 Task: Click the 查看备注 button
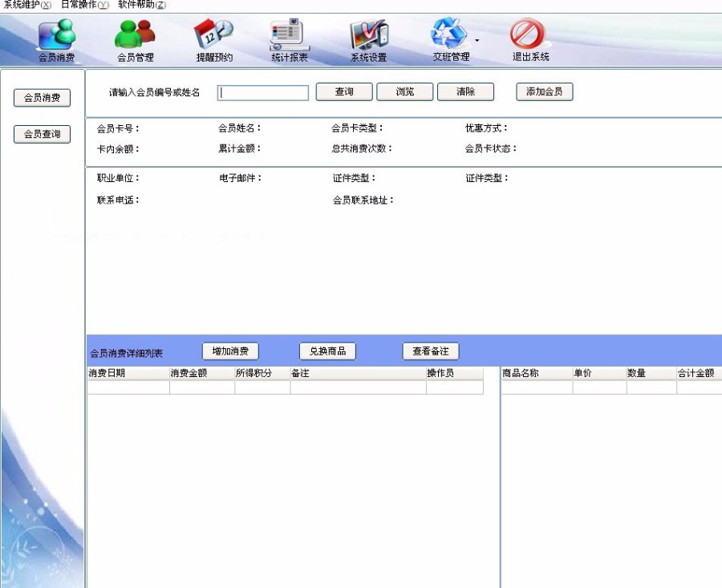pyautogui.click(x=431, y=351)
